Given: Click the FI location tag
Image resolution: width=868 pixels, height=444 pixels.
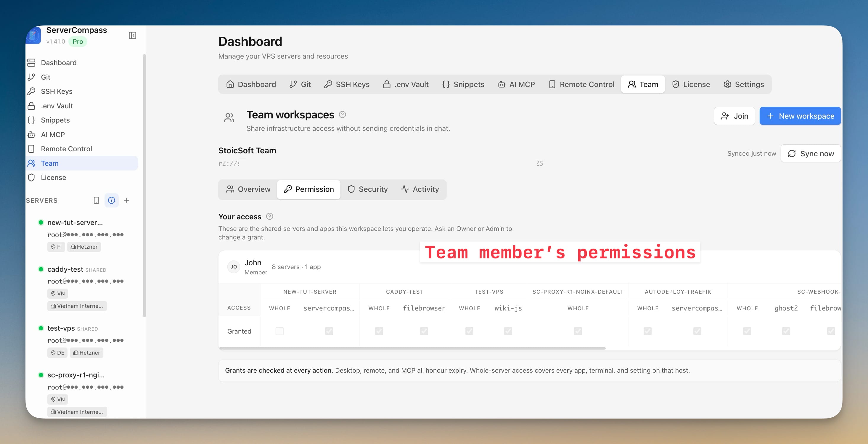Looking at the screenshot, I should (x=56, y=247).
